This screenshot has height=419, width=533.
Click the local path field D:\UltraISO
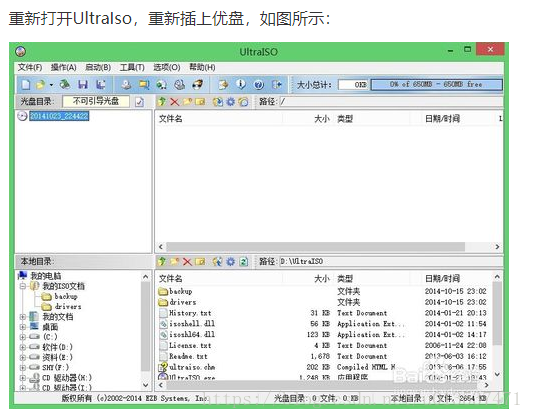pyautogui.click(x=391, y=261)
